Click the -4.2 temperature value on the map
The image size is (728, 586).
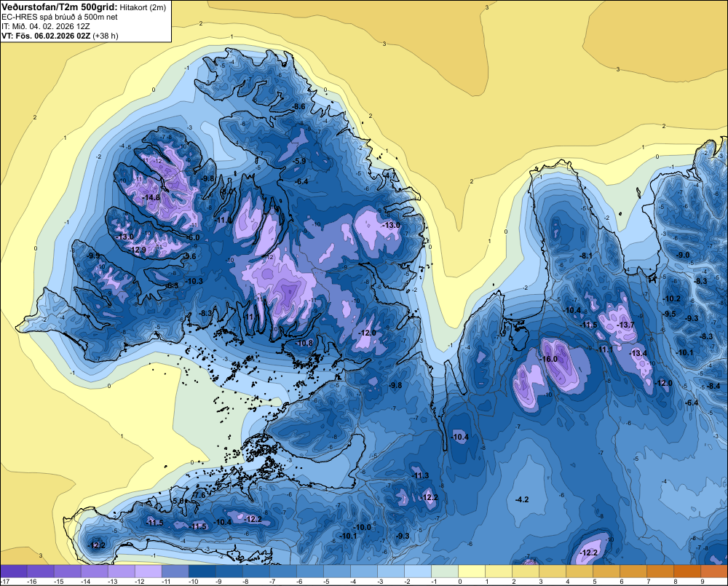click(522, 499)
